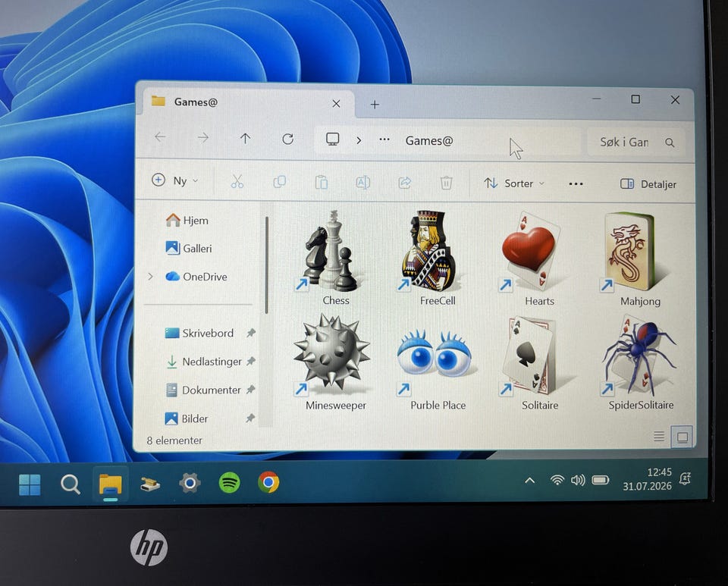The width and height of the screenshot is (728, 586).
Task: Click the Delete trash can icon
Action: click(446, 183)
